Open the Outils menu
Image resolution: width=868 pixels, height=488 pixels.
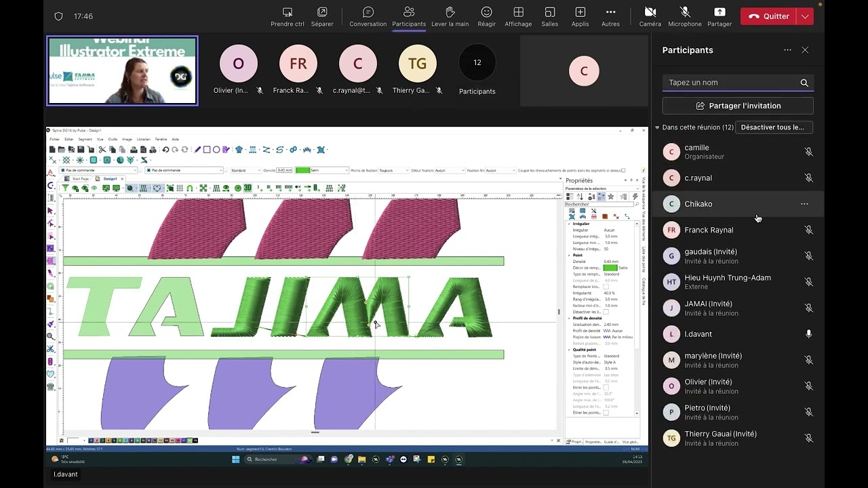(113, 139)
